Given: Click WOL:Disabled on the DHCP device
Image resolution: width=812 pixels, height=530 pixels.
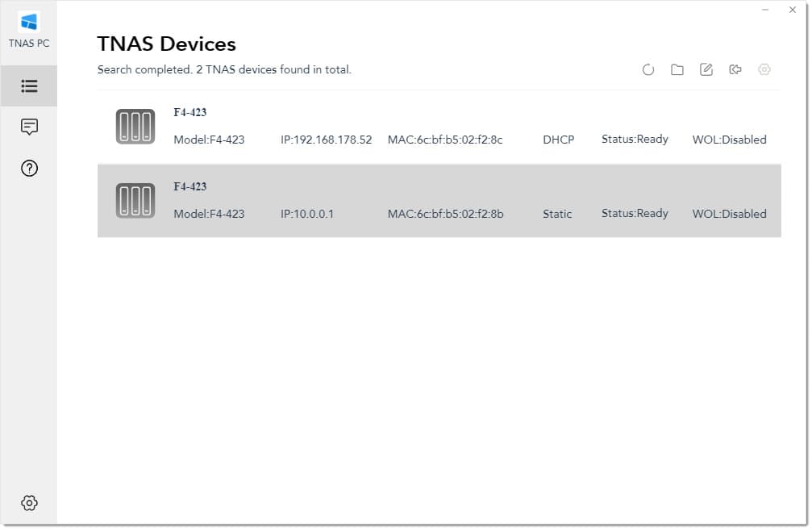Looking at the screenshot, I should coord(729,140).
